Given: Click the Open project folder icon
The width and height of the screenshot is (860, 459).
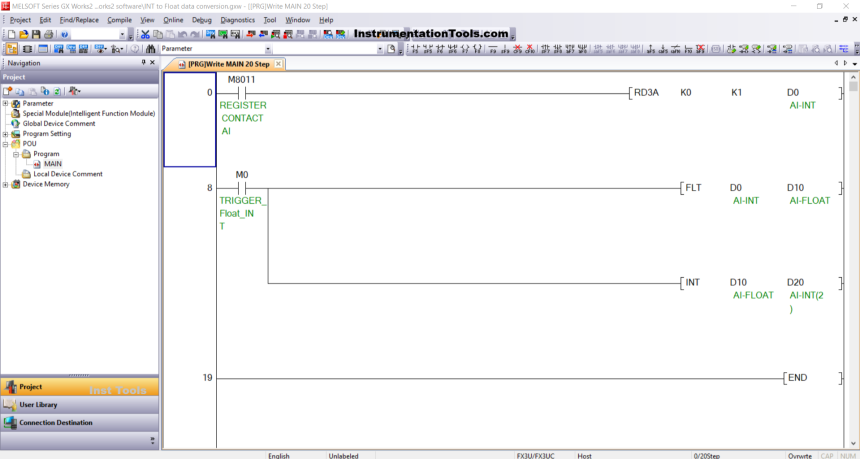Looking at the screenshot, I should point(21,34).
